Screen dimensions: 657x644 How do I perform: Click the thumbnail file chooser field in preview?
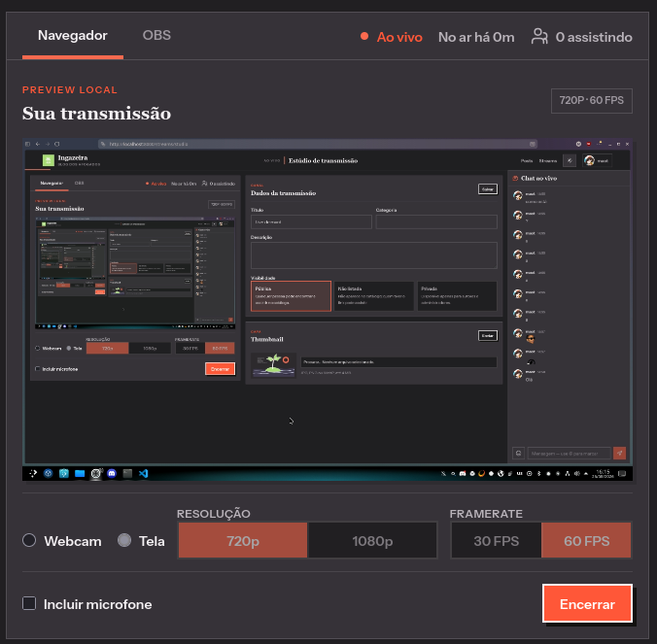pos(398,361)
